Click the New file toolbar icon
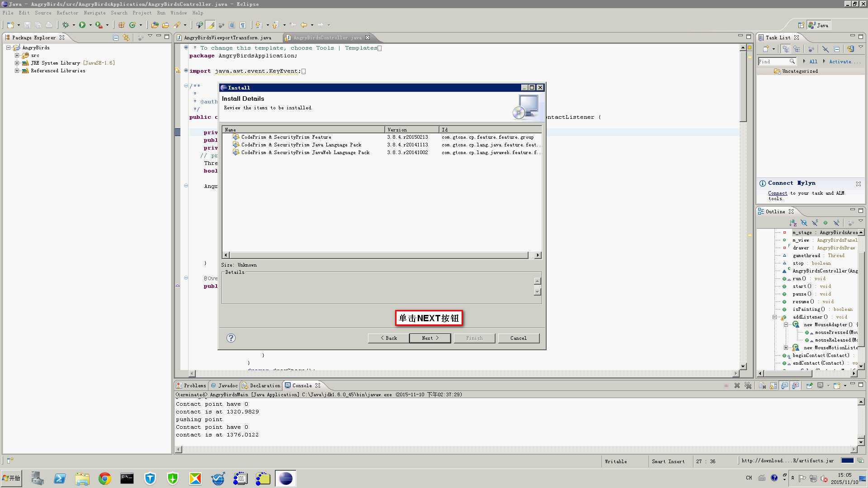The image size is (868, 488). pyautogui.click(x=10, y=25)
